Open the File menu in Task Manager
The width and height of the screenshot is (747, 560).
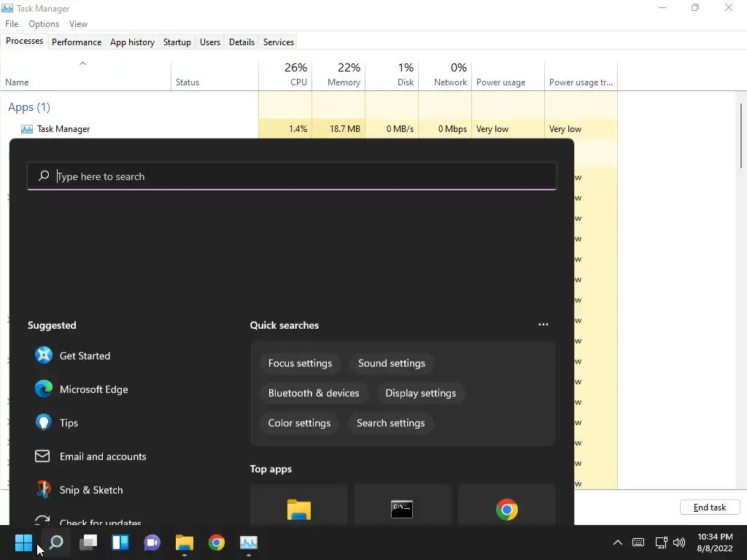[x=12, y=24]
